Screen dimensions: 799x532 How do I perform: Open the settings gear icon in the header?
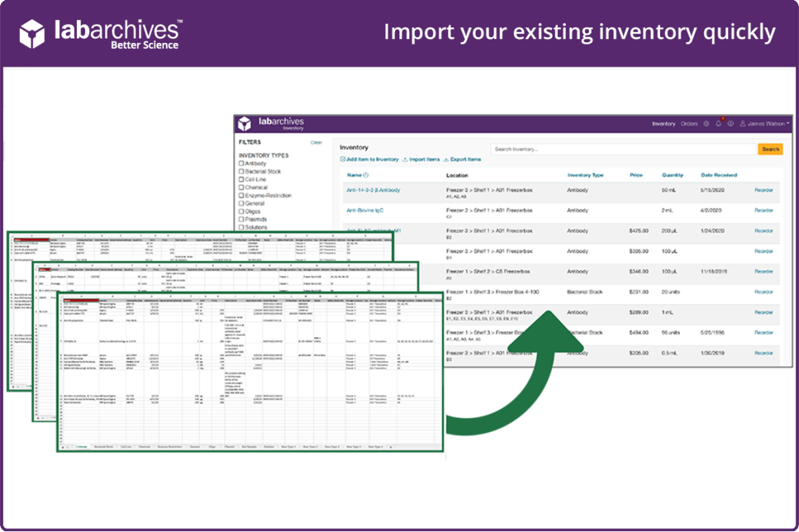707,124
